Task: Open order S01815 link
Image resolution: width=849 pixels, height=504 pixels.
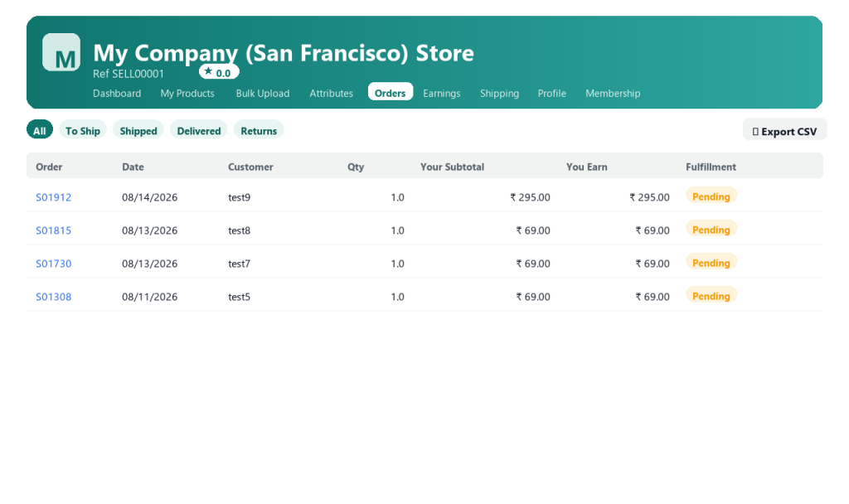Action: tap(54, 230)
